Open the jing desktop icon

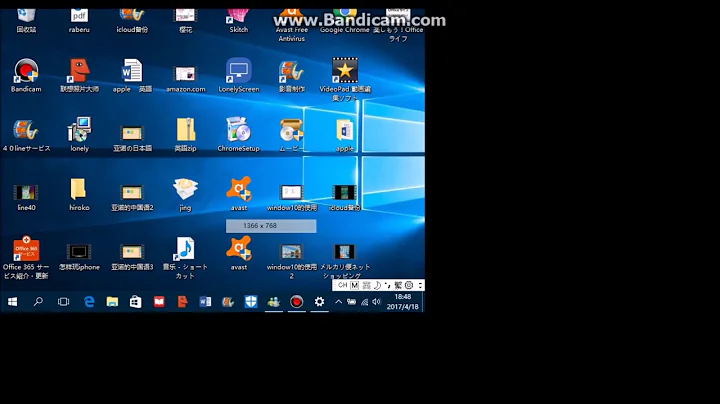point(186,189)
